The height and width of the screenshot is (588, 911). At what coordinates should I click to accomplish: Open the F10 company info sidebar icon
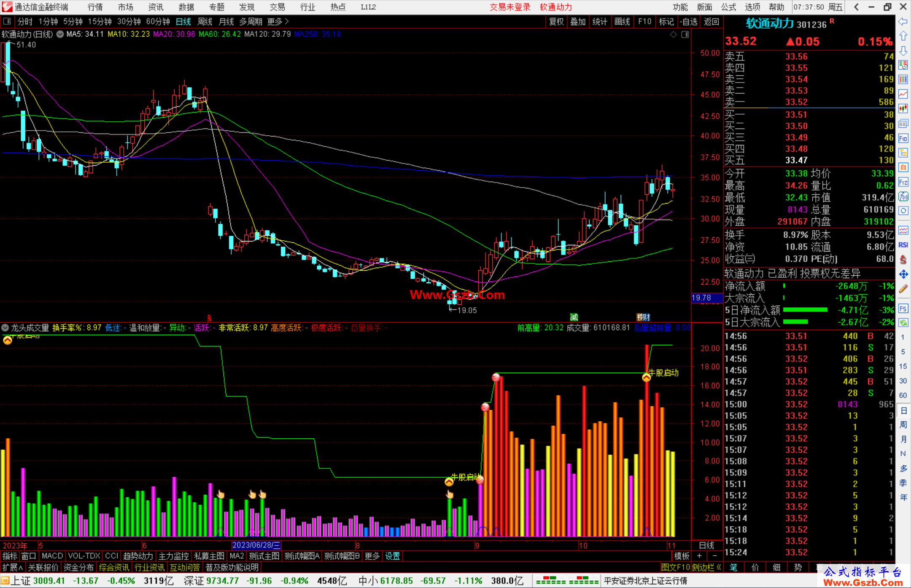pos(903,138)
